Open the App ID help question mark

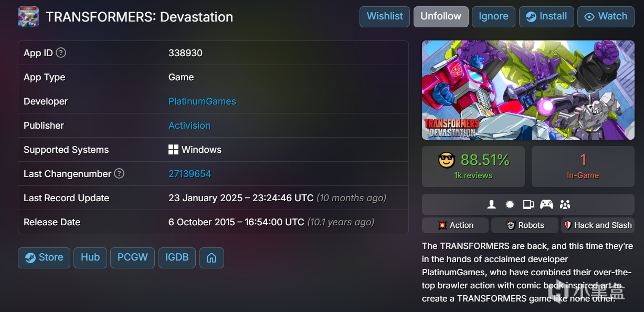[x=61, y=53]
